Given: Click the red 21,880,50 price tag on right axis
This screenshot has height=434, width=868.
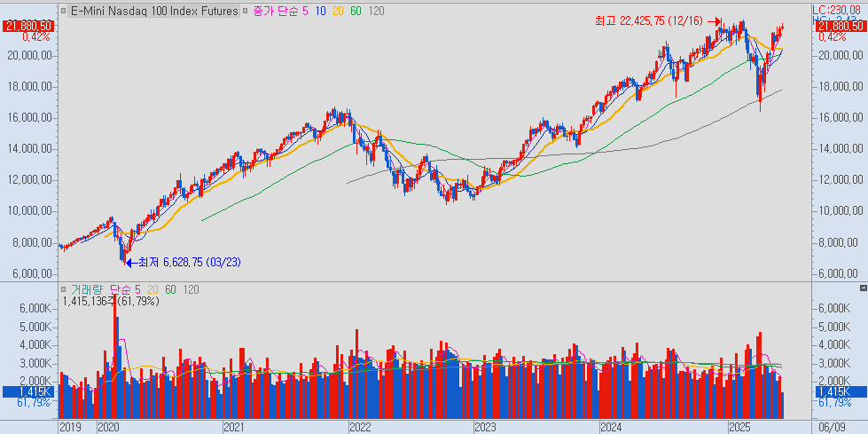Looking at the screenshot, I should tap(841, 26).
